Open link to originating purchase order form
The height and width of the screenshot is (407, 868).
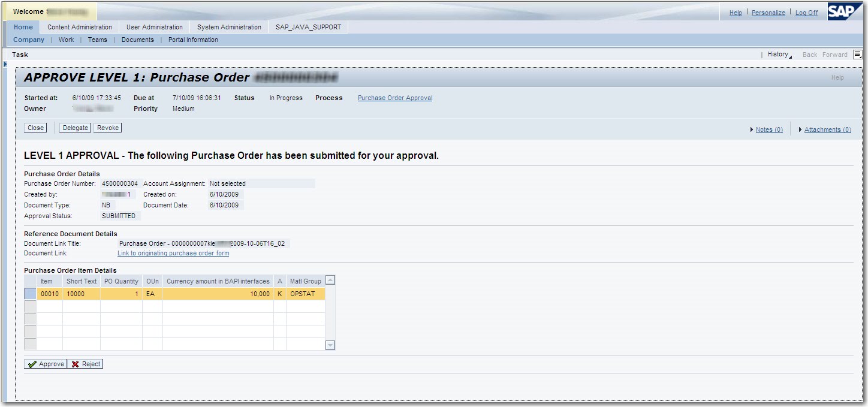173,253
